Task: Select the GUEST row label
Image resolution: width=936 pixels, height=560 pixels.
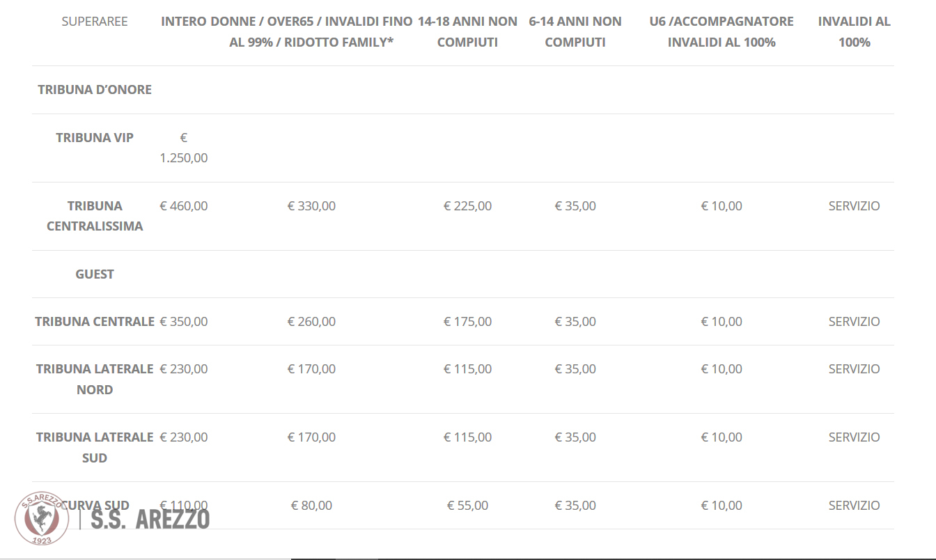Action: coord(95,274)
